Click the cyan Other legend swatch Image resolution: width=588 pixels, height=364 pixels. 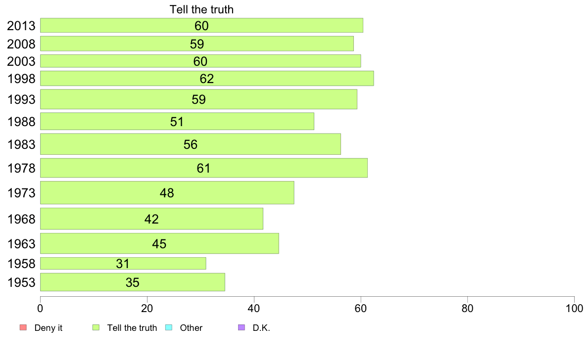pos(169,327)
